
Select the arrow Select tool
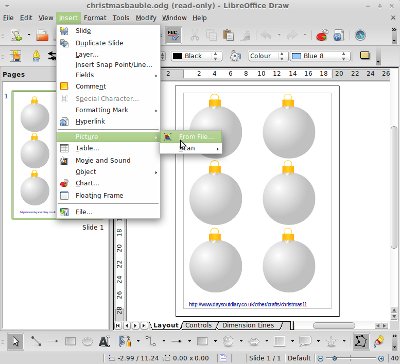click(15, 341)
